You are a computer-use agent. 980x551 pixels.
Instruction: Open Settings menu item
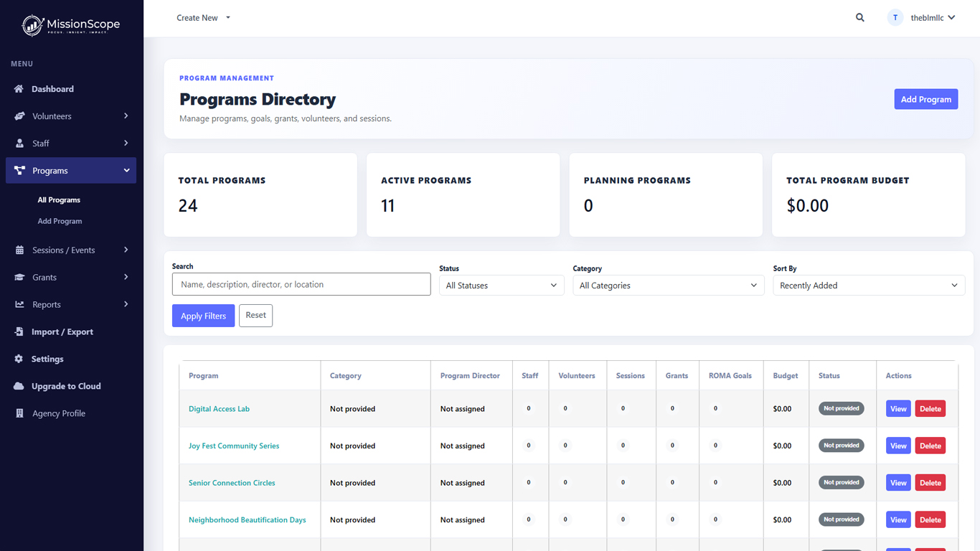(x=47, y=359)
